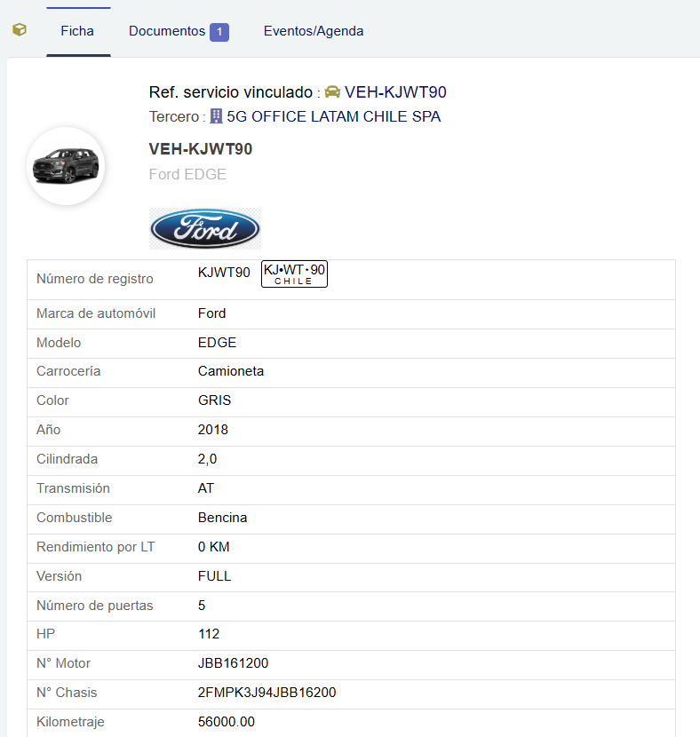Select the Versión value FULL

[214, 576]
